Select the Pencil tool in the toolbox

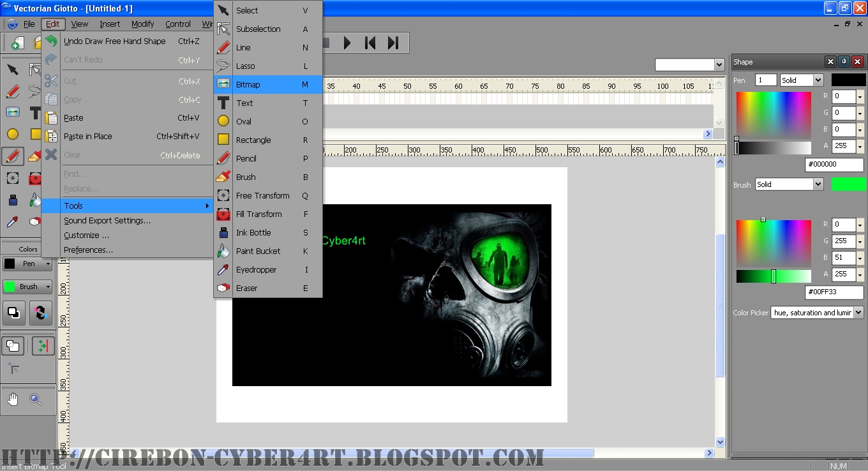[14, 156]
